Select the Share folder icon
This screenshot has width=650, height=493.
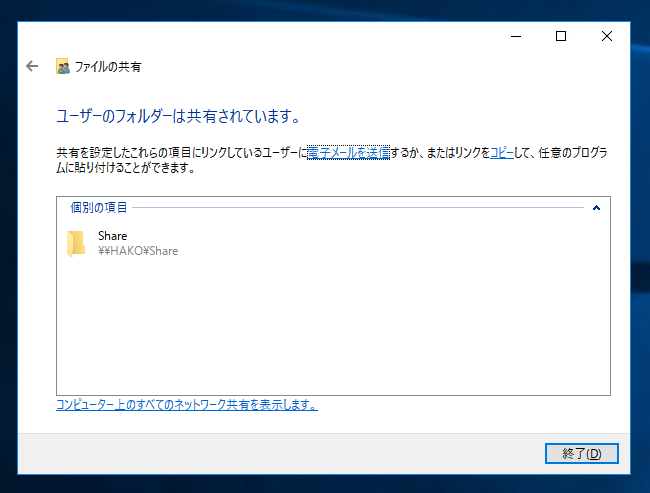(x=76, y=244)
